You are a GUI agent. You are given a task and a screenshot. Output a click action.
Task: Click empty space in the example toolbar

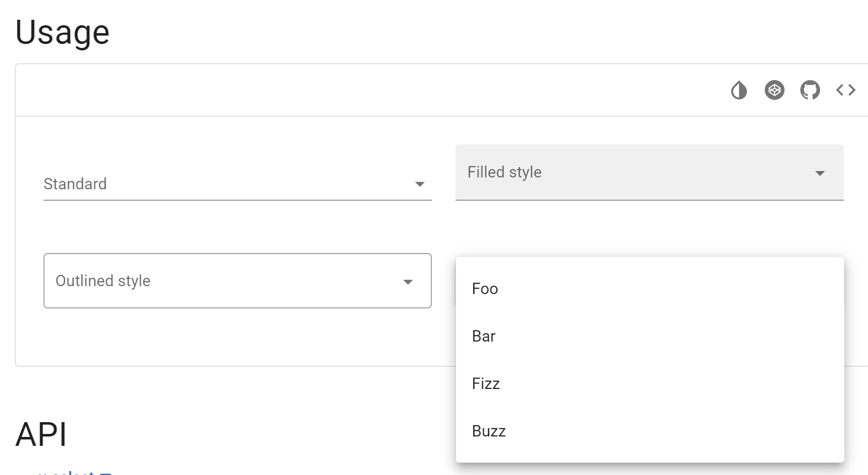point(346,90)
